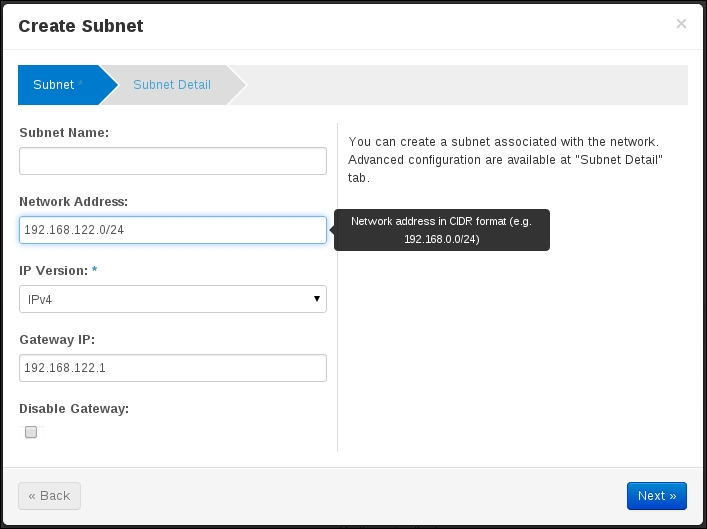Open the IP Version dropdown showing IPv4
Image resolution: width=707 pixels, height=529 pixels.
pos(173,299)
